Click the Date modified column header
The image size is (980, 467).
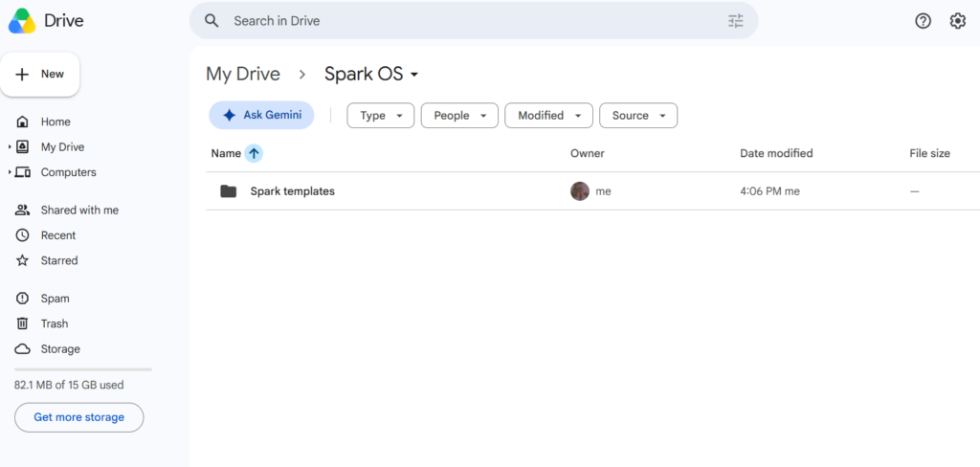point(776,153)
